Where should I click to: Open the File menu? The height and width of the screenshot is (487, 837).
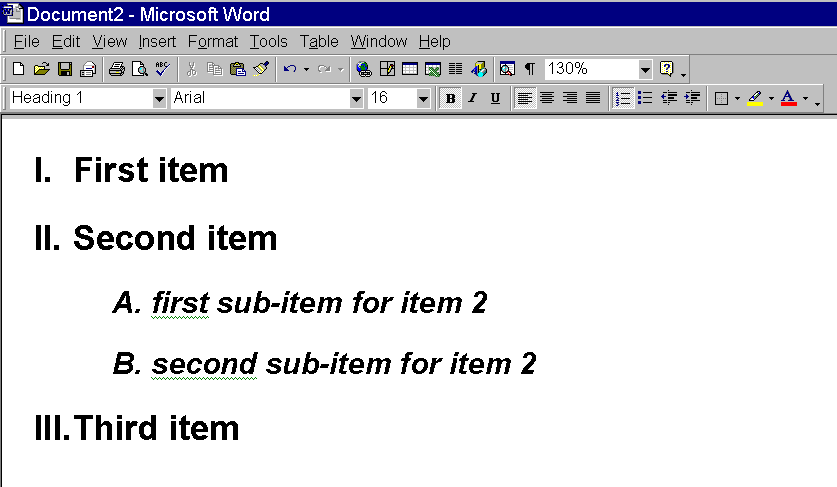[26, 41]
